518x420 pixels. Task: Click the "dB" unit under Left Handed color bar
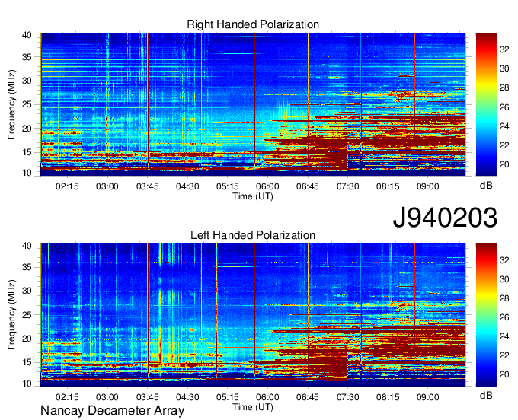[x=486, y=395]
